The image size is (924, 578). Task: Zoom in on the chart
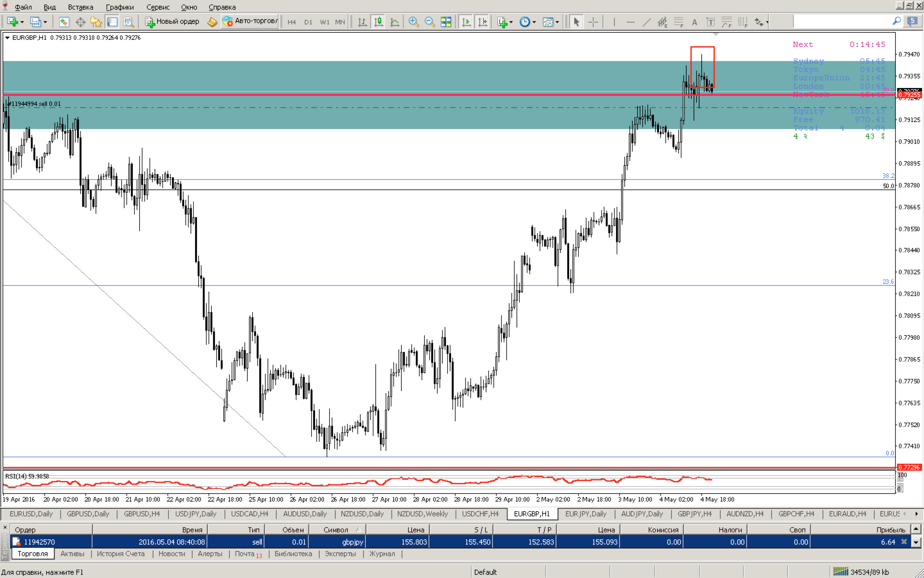coord(414,22)
